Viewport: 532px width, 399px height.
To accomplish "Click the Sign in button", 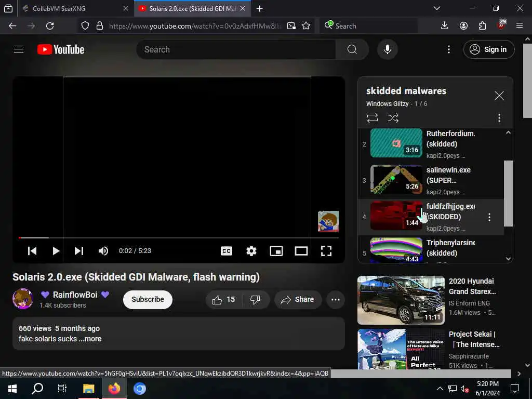I will pyautogui.click(x=489, y=49).
